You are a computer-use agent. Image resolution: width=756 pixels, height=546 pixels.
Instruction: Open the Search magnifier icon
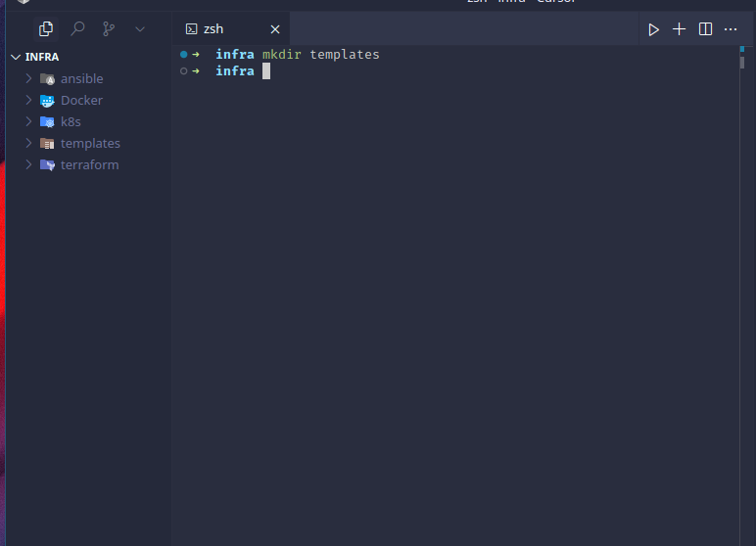77,29
